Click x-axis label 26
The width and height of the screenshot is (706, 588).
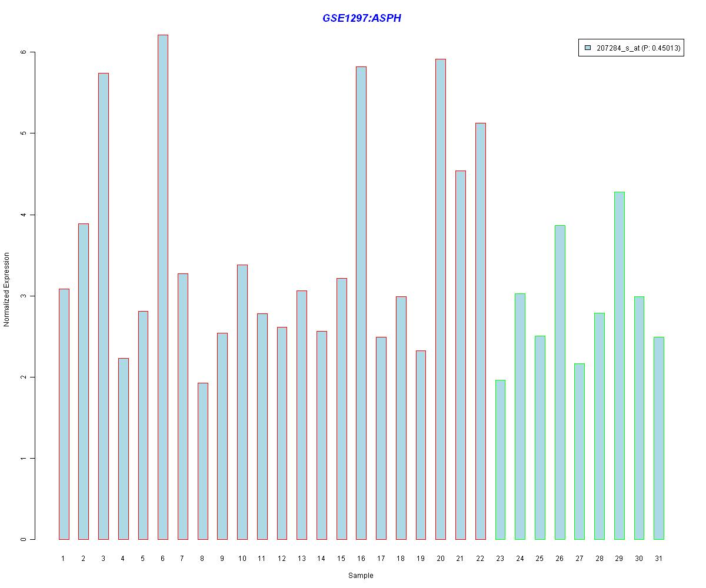560,558
